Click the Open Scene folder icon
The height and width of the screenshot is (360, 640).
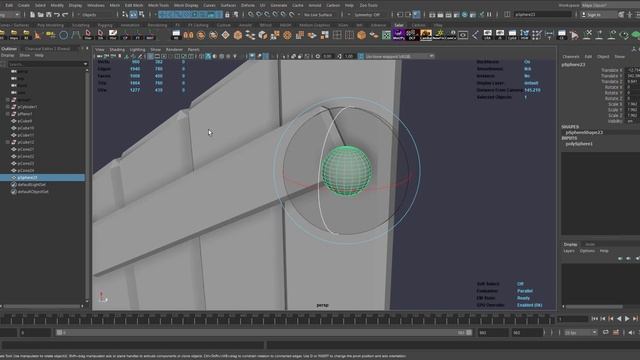coord(40,15)
